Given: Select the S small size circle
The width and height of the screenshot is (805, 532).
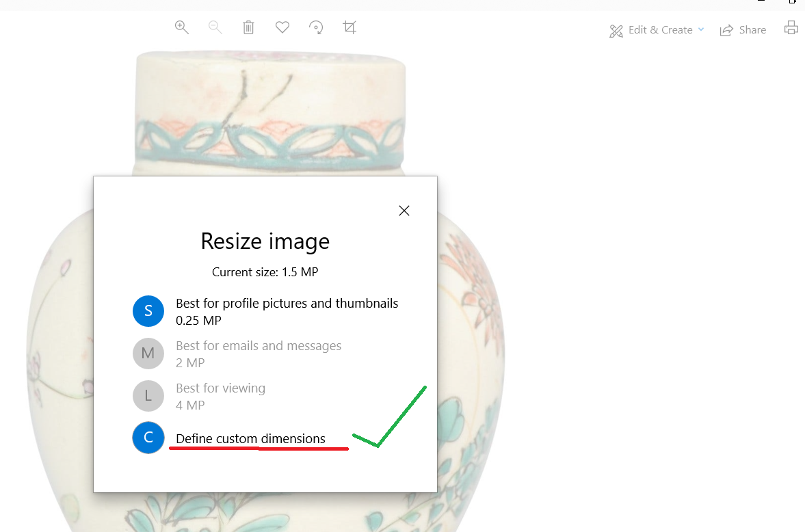Looking at the screenshot, I should [x=148, y=312].
